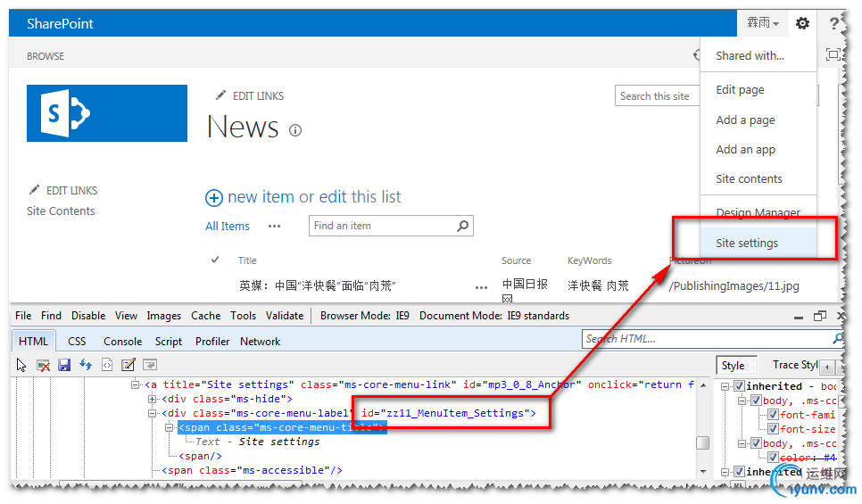Open the Validate menu
Image resolution: width=862 pixels, height=504 pixels.
click(x=285, y=316)
